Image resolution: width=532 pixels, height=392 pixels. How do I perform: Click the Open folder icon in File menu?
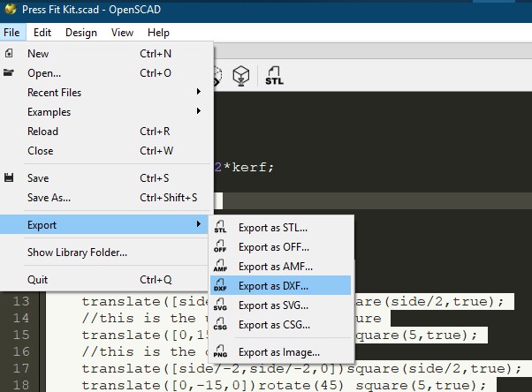(x=9, y=72)
